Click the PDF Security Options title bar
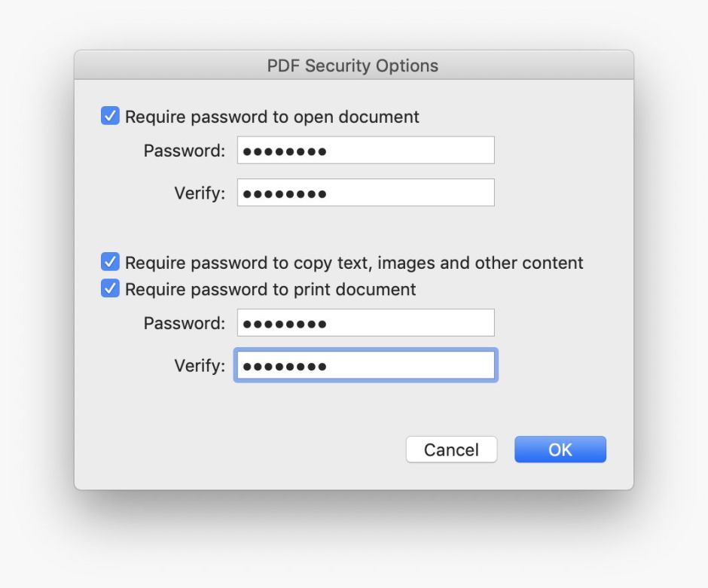 point(354,66)
